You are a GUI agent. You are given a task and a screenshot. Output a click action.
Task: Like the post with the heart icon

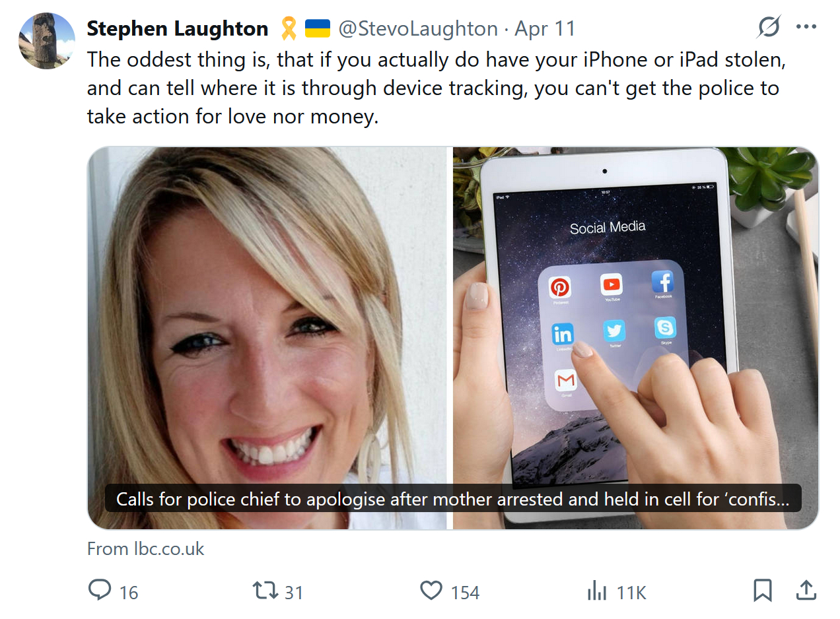[x=431, y=589]
